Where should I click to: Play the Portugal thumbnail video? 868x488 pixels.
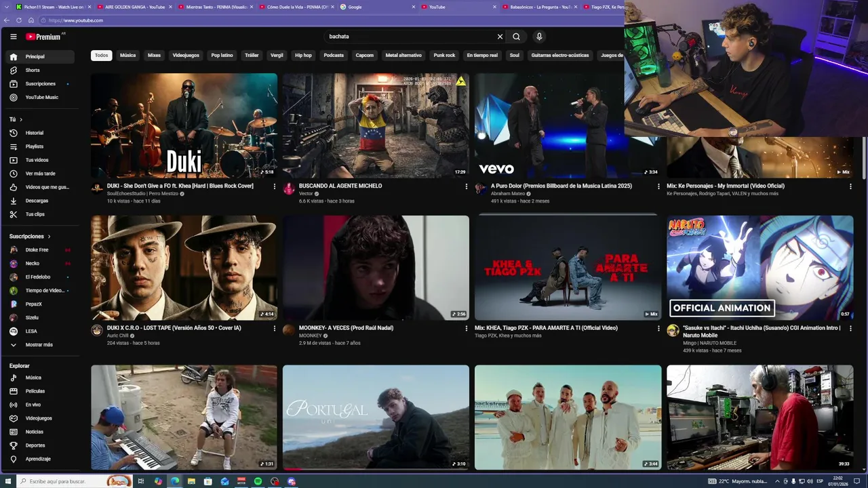coord(376,418)
